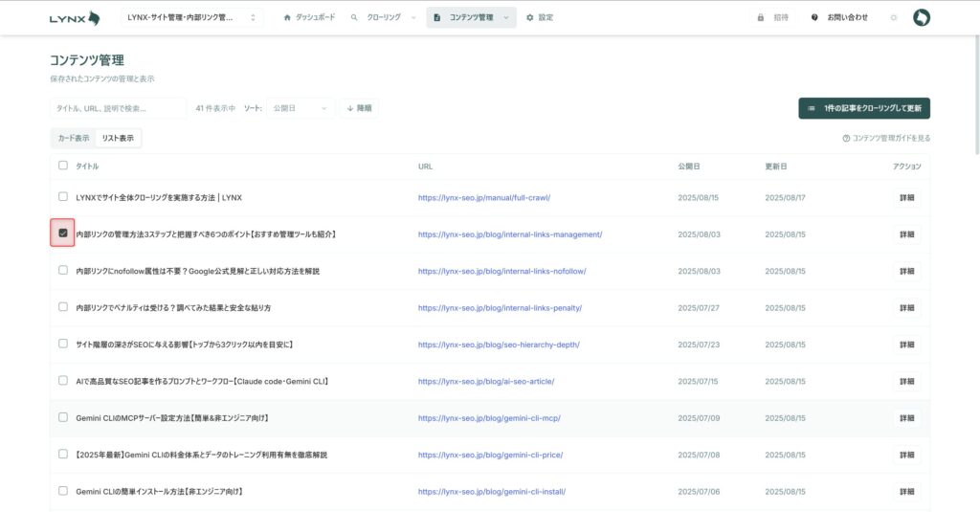Open the user avatar icon
This screenshot has height=512, width=980.
[921, 17]
